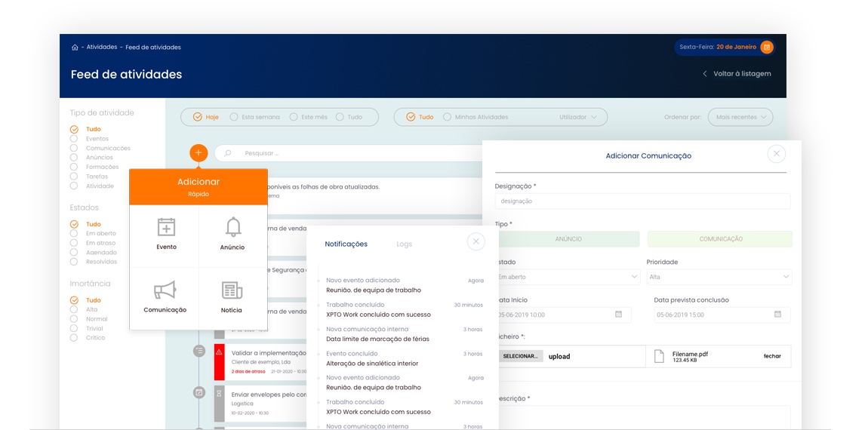Select Resolvidas state filter

(94, 262)
